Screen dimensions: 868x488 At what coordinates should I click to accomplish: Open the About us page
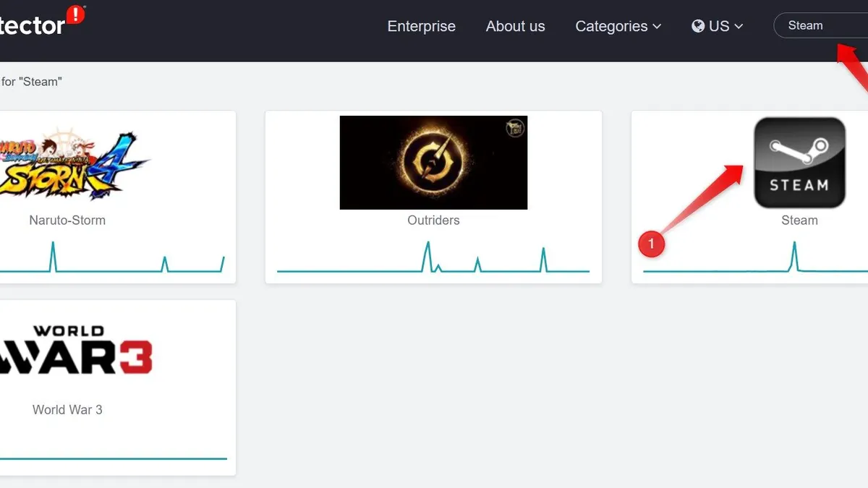tap(515, 26)
